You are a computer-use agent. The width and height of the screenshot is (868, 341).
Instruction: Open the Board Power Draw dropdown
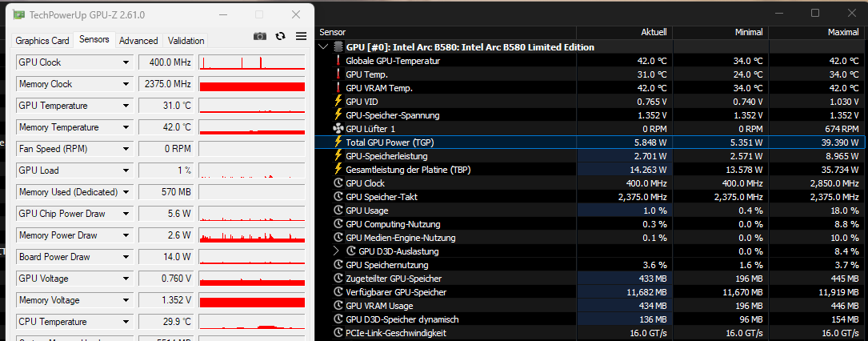[126, 257]
